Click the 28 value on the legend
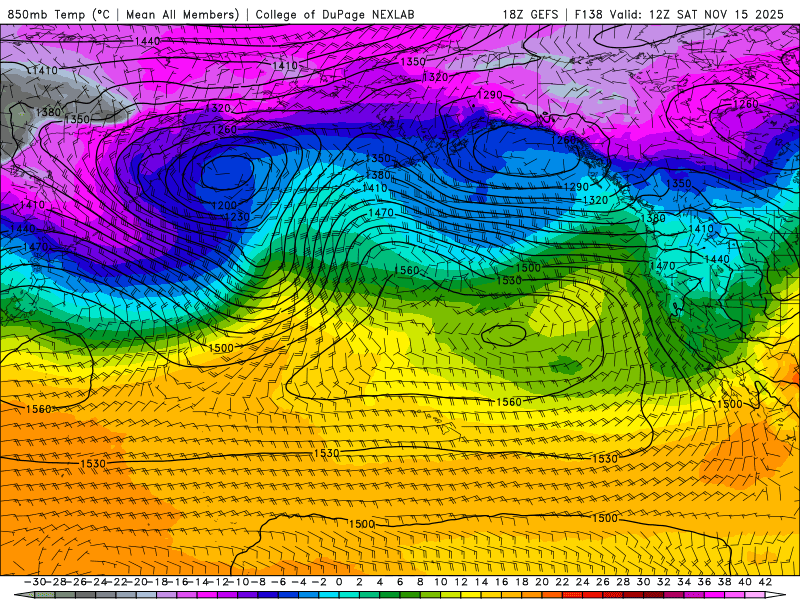This screenshot has height=600, width=800. (623, 582)
